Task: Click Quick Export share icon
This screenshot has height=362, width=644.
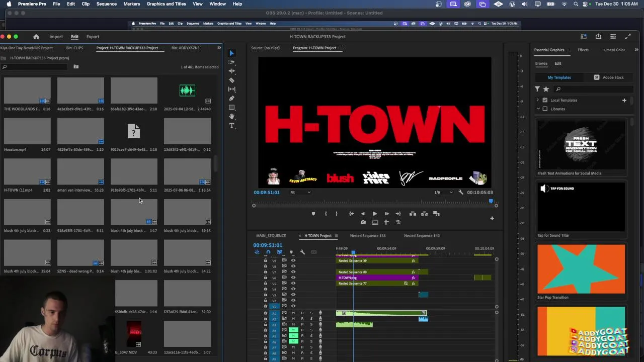Action: (x=598, y=37)
